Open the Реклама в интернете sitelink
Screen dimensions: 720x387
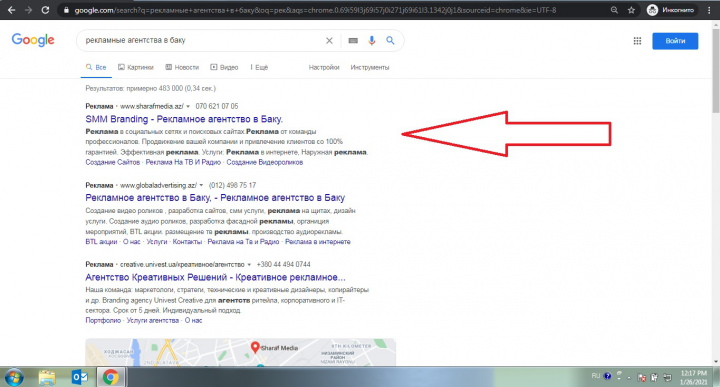coord(318,241)
